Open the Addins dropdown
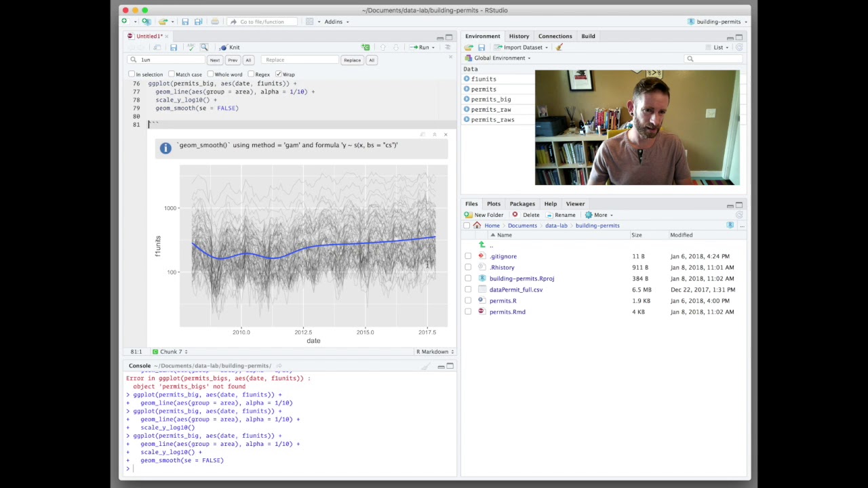 pyautogui.click(x=336, y=22)
